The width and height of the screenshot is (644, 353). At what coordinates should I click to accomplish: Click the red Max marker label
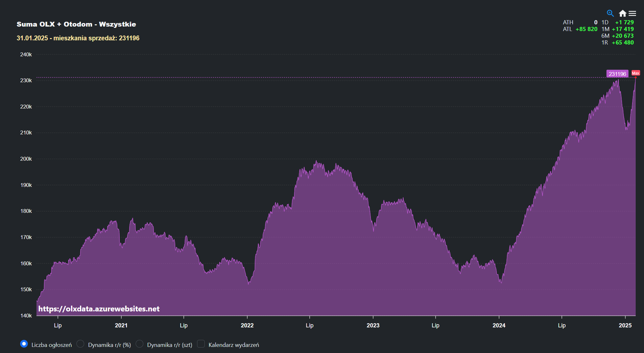pyautogui.click(x=635, y=73)
